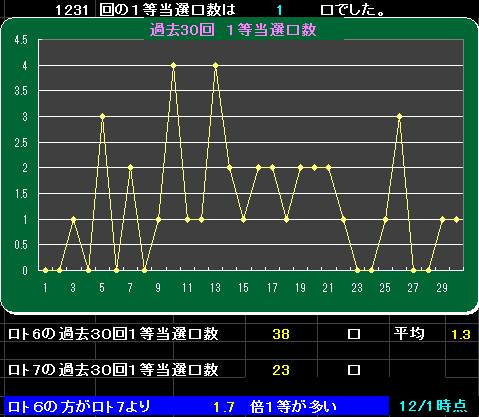Select the cell 'ロト6の過去30回1等当選口数'
Image resolution: width=479 pixels, height=417 pixels.
coord(113,334)
